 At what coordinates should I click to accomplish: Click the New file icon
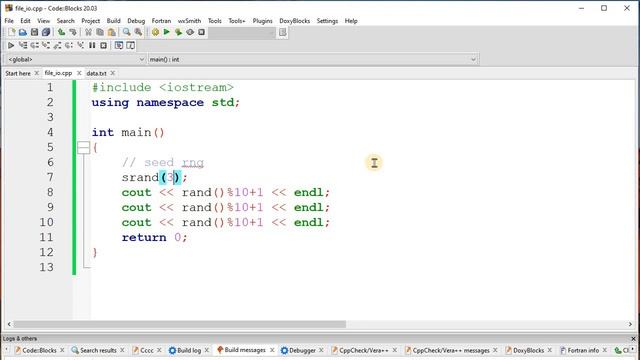(11, 32)
